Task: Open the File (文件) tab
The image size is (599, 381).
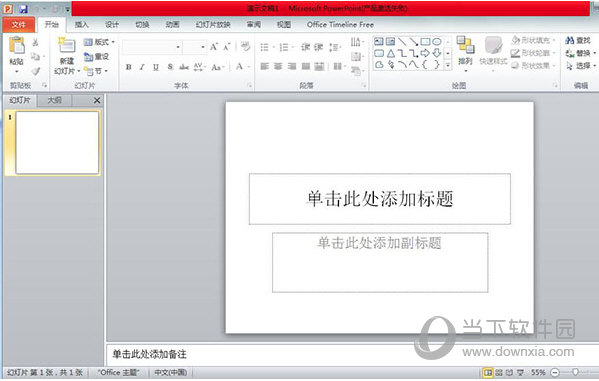Action: [x=18, y=25]
